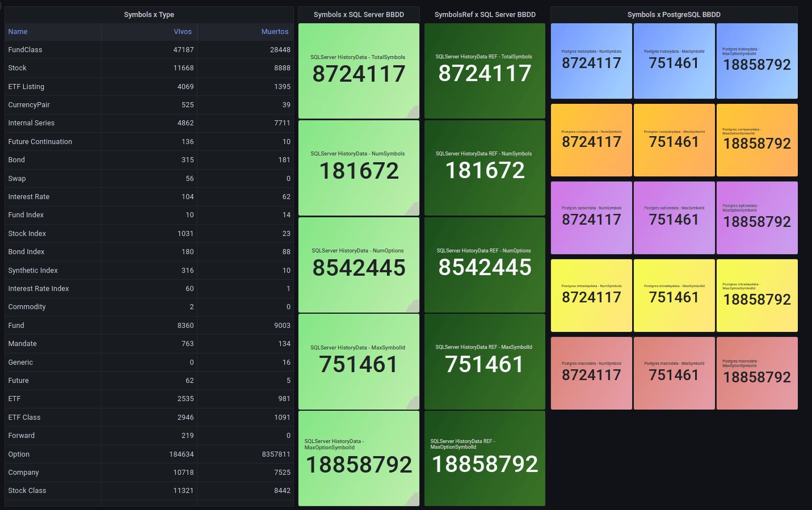Click Postgres optiondata NumSymbols purple stat

coord(591,218)
